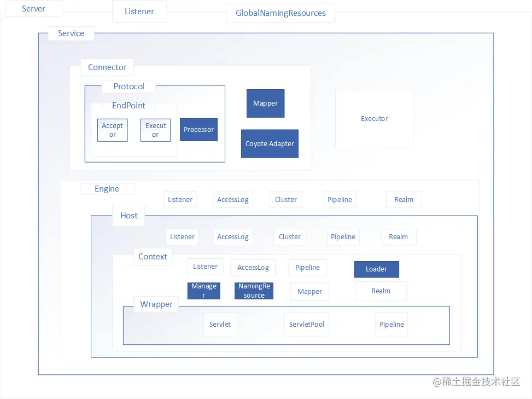
Task: Click the Engine-level Realm box
Action: click(x=404, y=200)
